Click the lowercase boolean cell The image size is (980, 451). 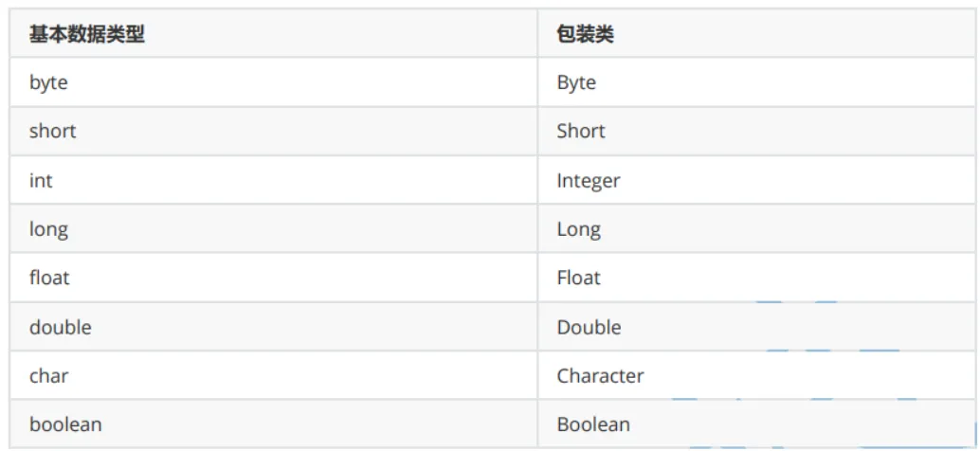click(x=65, y=424)
